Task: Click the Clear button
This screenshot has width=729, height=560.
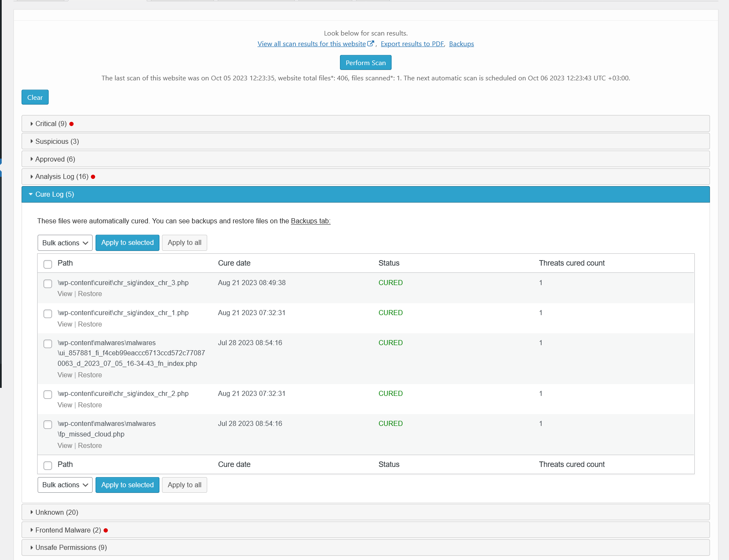Action: [35, 97]
